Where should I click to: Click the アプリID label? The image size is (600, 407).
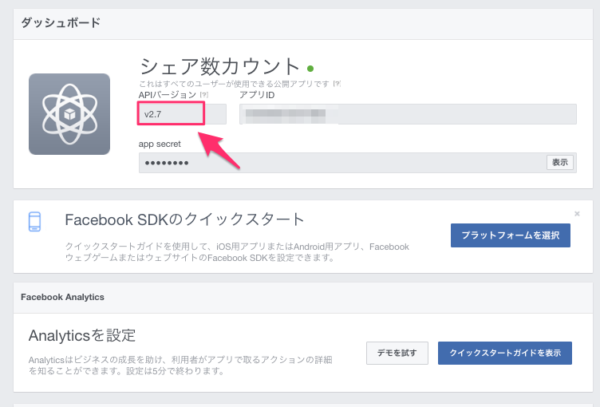tap(257, 95)
